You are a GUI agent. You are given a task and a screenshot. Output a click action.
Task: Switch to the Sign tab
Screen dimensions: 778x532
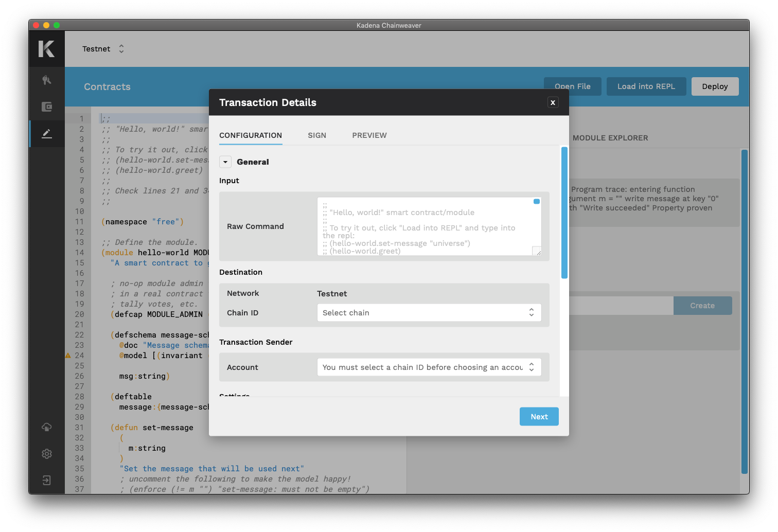tap(317, 135)
